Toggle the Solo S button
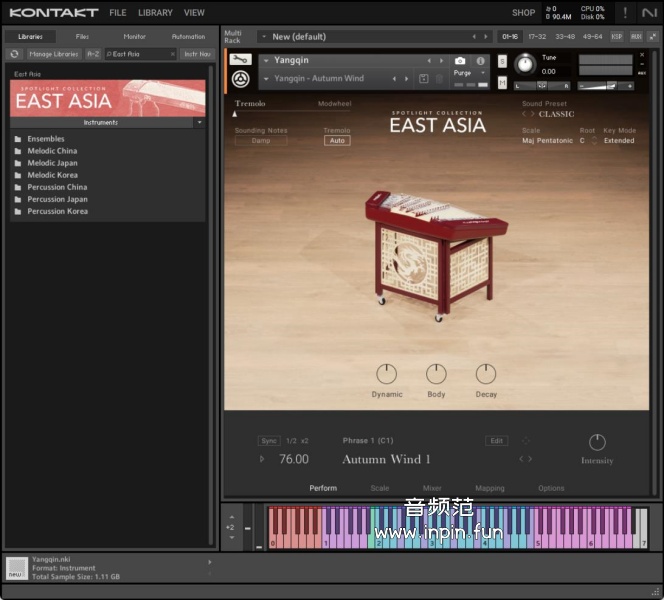 click(x=503, y=61)
